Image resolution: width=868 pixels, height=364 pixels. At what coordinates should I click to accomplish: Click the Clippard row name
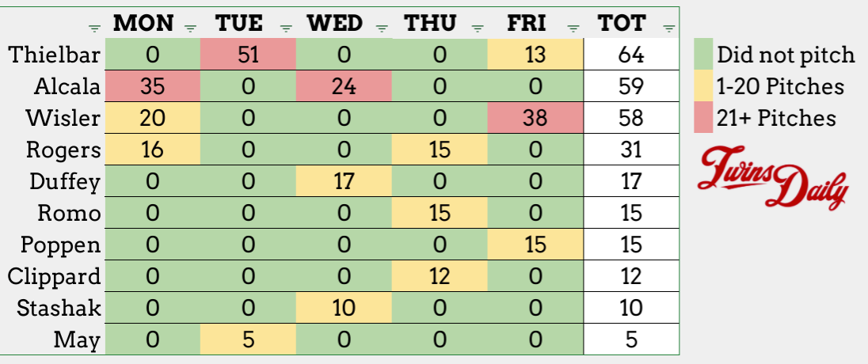click(x=54, y=276)
